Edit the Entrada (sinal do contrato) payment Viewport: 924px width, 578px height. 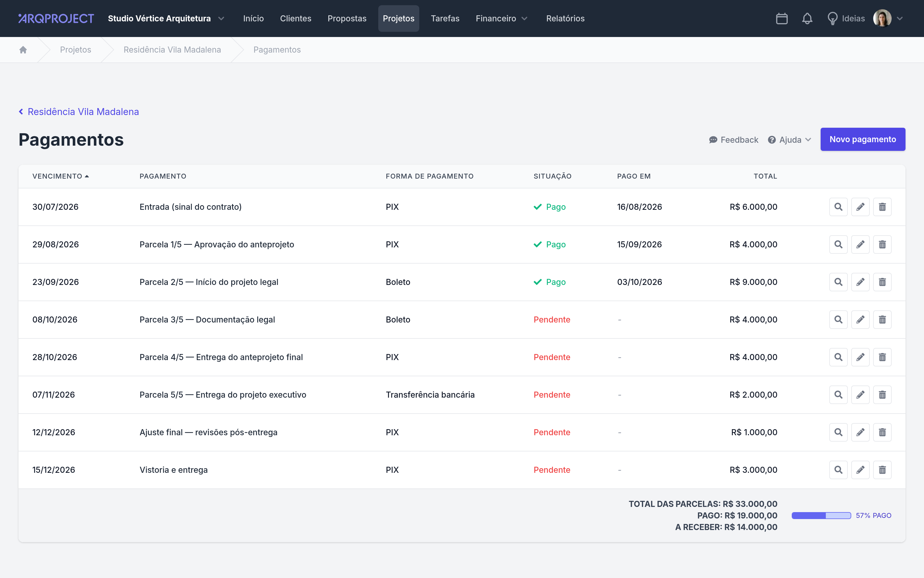[x=860, y=207]
